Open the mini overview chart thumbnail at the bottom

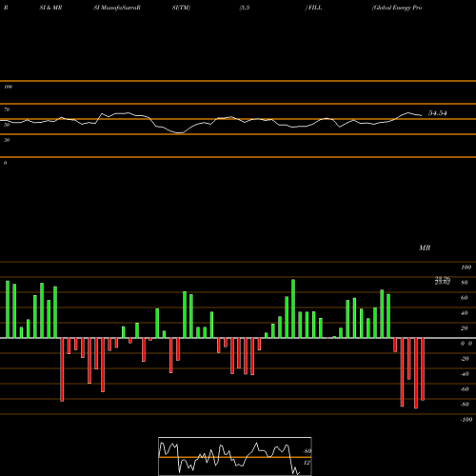tap(235, 456)
